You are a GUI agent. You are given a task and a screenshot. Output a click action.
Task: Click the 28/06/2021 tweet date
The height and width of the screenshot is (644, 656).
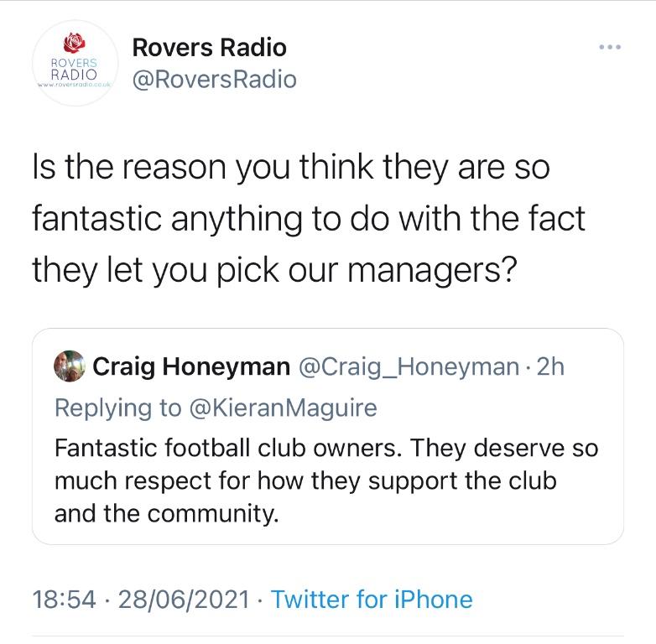184,600
